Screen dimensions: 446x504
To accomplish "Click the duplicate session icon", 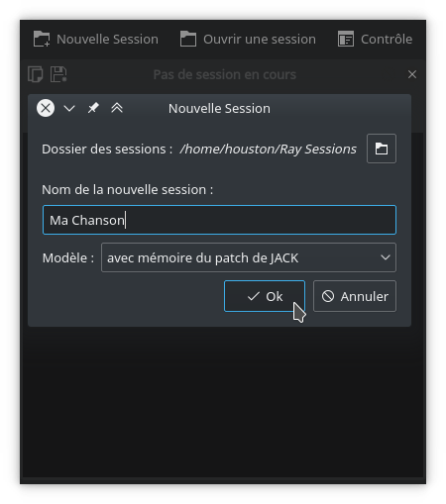I will click(36, 74).
